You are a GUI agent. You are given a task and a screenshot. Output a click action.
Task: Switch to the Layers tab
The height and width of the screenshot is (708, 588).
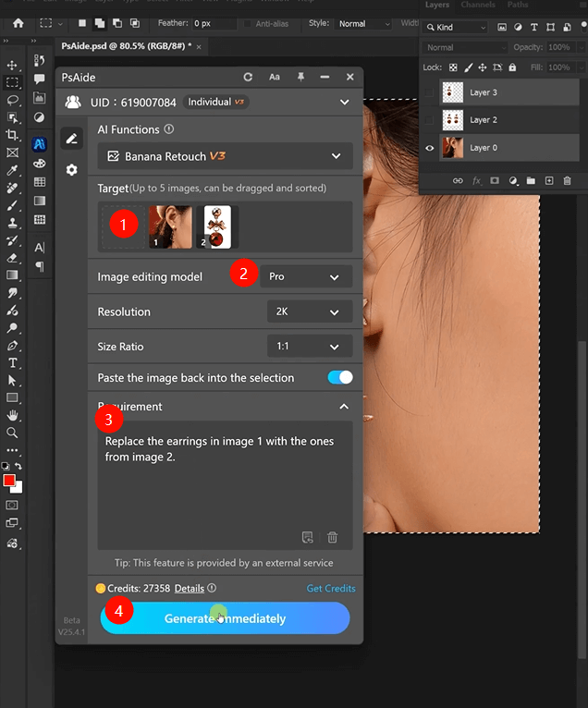pyautogui.click(x=437, y=5)
